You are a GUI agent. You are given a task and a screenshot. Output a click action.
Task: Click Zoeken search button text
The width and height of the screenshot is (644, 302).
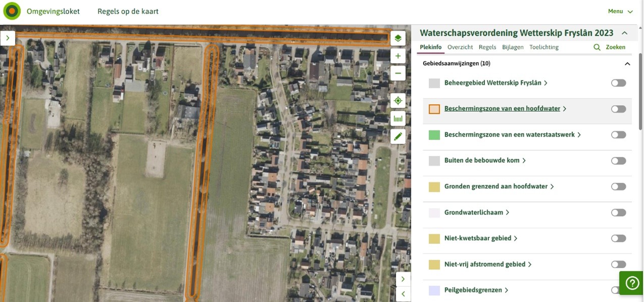coord(615,47)
